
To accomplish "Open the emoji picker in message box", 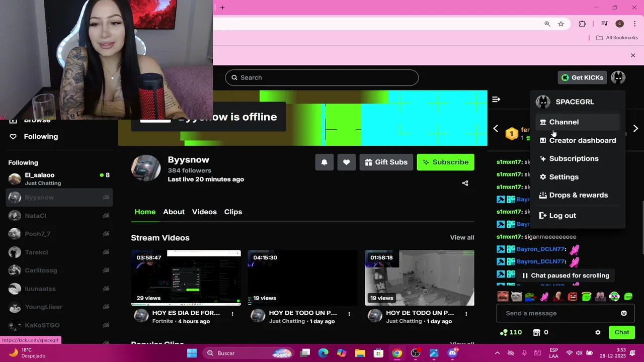I will pos(624,313).
